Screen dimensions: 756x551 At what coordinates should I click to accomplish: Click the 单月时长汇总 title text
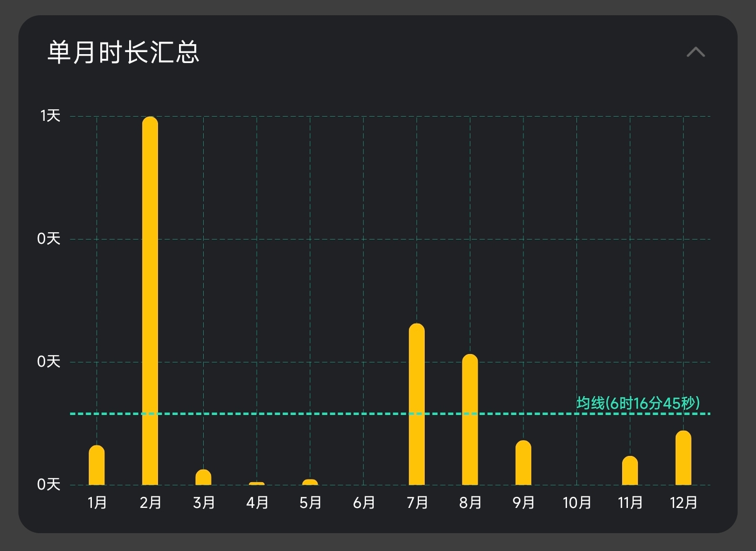(x=123, y=52)
